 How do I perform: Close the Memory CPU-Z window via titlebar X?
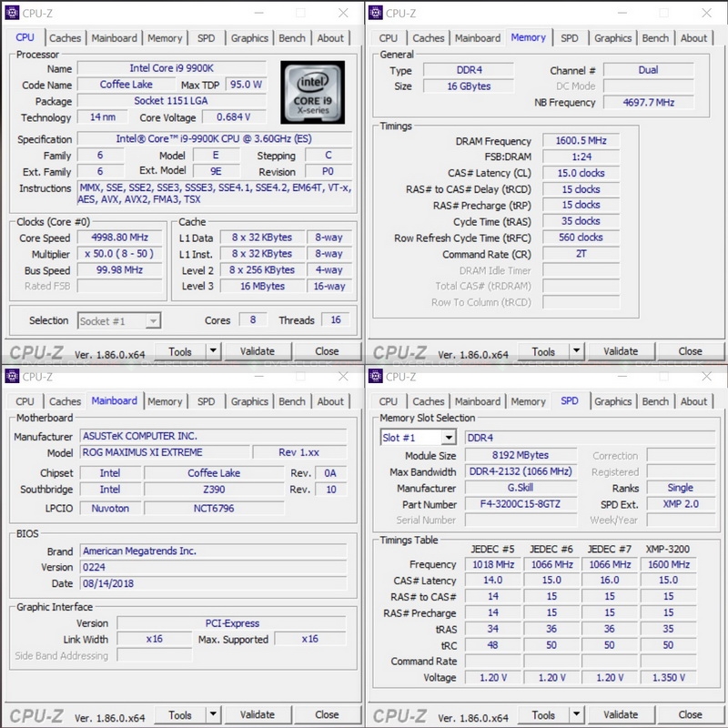point(707,13)
